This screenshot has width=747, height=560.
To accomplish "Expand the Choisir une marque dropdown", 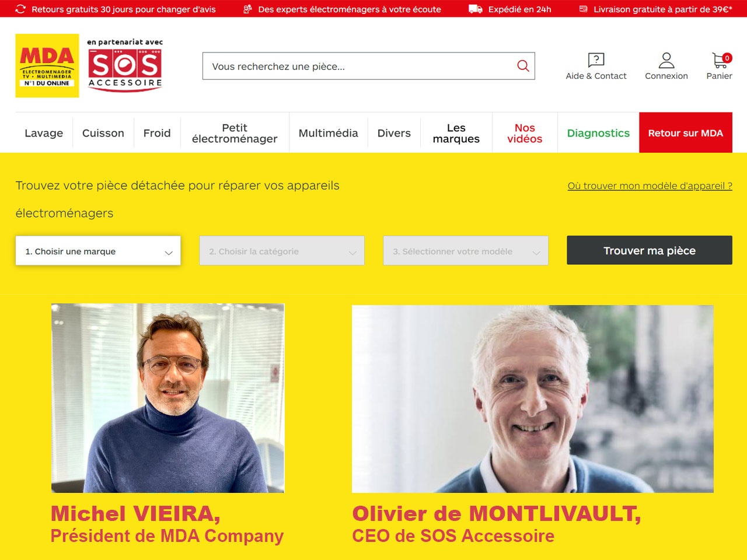I will (x=98, y=251).
